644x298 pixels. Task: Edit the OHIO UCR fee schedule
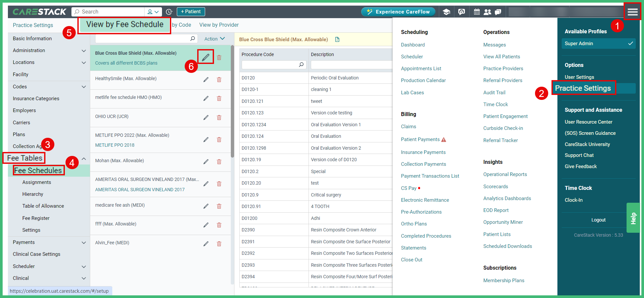(206, 117)
